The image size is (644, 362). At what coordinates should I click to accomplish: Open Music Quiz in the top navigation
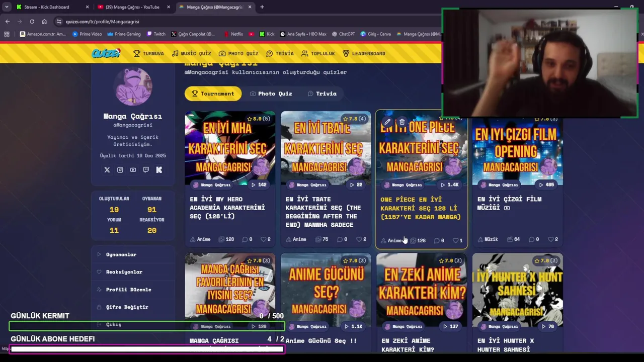(191, 53)
